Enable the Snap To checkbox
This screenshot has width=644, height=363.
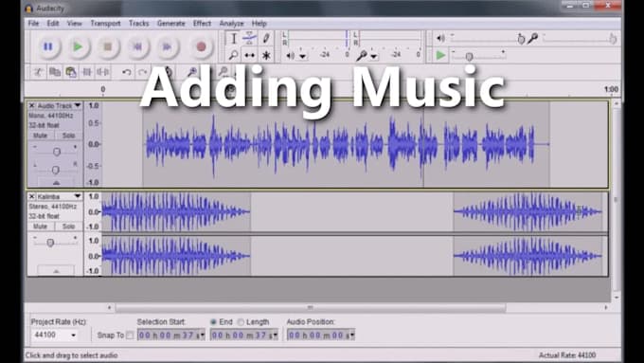point(130,336)
